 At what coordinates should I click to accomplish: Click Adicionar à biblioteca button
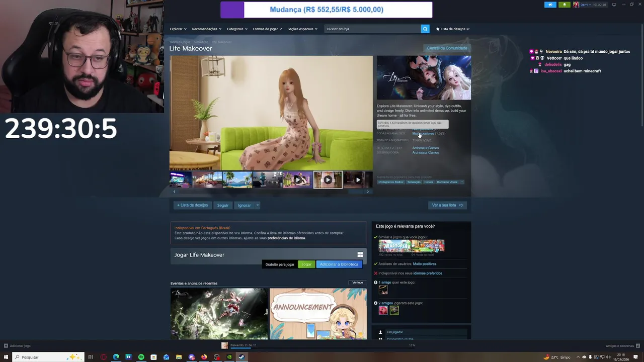339,264
